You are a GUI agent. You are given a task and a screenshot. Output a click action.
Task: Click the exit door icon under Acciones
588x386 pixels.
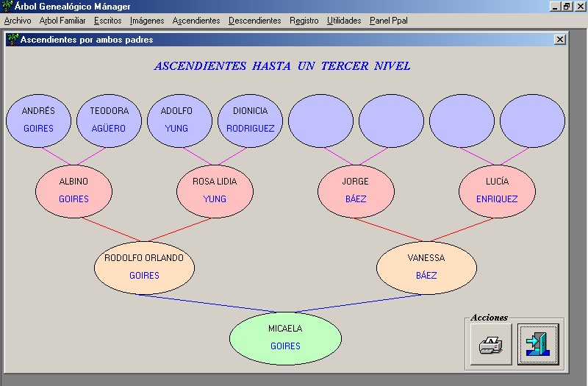point(538,344)
